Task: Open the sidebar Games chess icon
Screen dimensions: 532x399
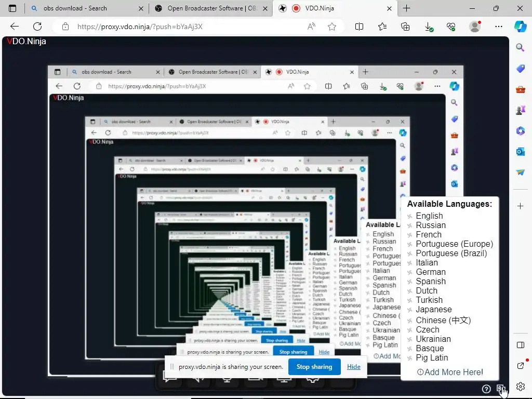Action: pos(521,110)
